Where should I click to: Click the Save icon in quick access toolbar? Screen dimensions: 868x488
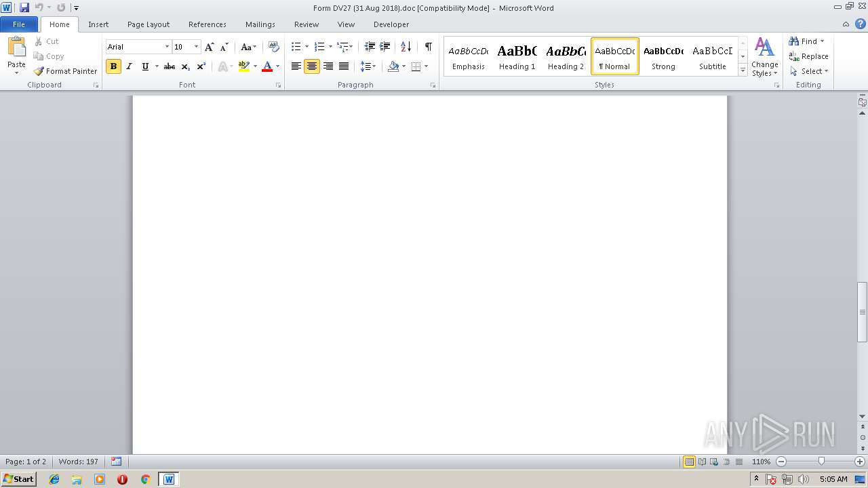[24, 7]
